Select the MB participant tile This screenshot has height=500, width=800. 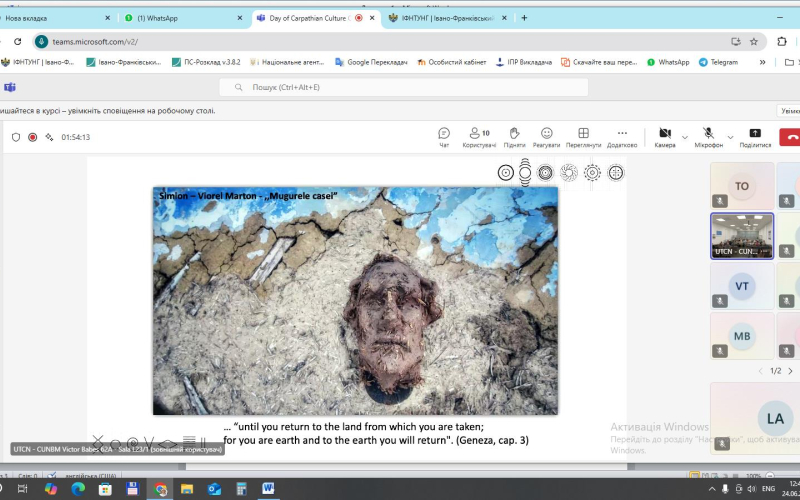742,336
